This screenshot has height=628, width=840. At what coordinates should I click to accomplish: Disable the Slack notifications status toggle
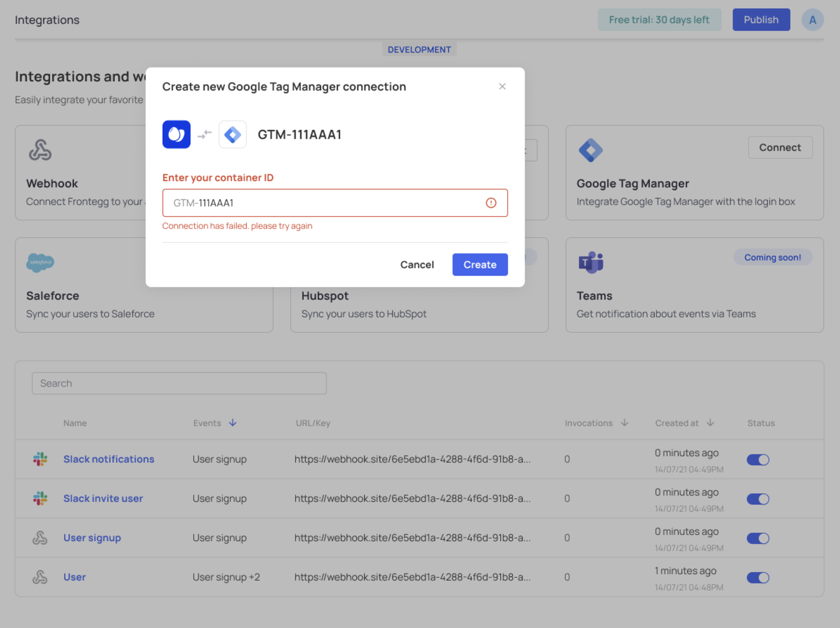click(x=758, y=460)
